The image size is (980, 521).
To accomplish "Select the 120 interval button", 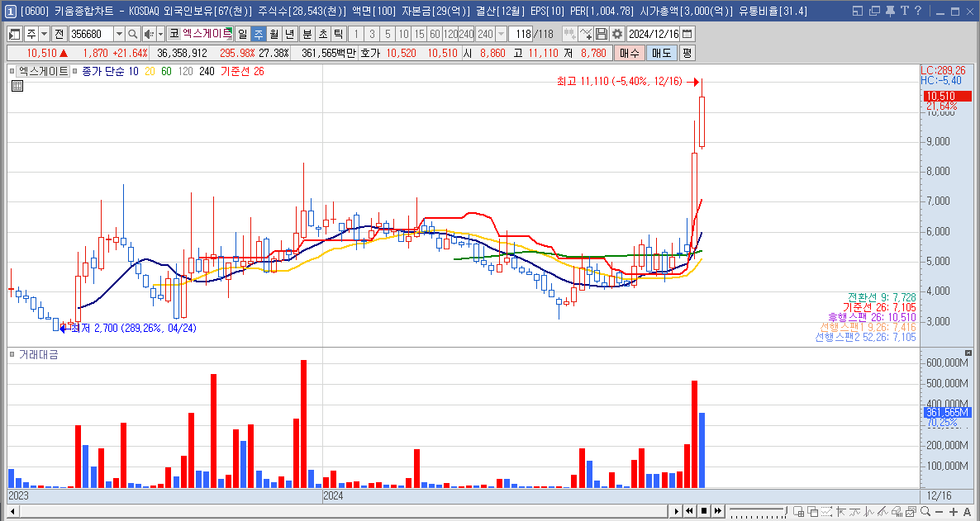I will coord(450,34).
